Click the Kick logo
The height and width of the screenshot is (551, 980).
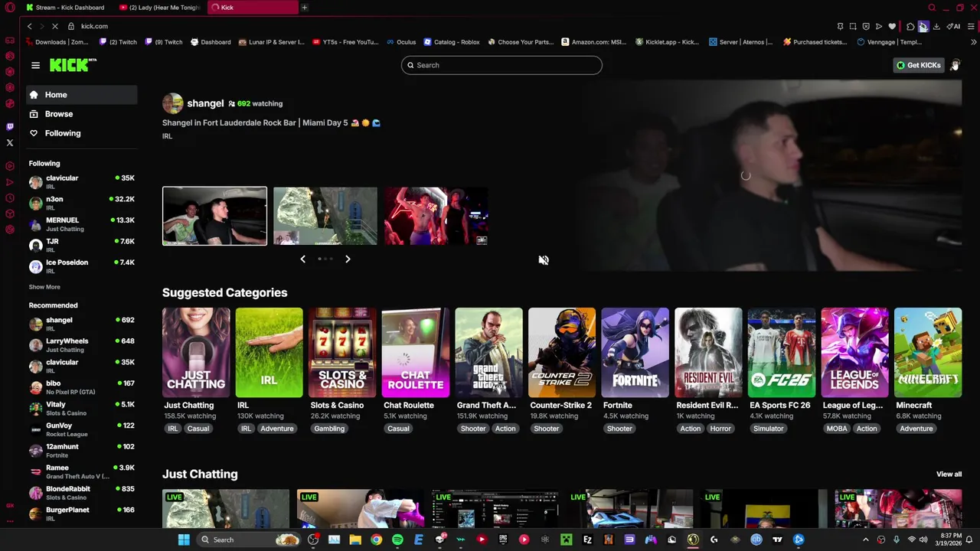(x=73, y=65)
